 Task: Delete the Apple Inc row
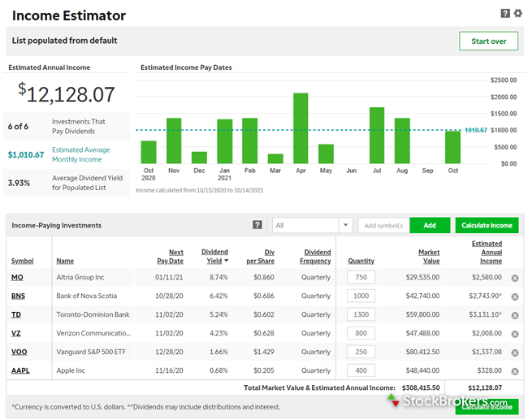(515, 371)
